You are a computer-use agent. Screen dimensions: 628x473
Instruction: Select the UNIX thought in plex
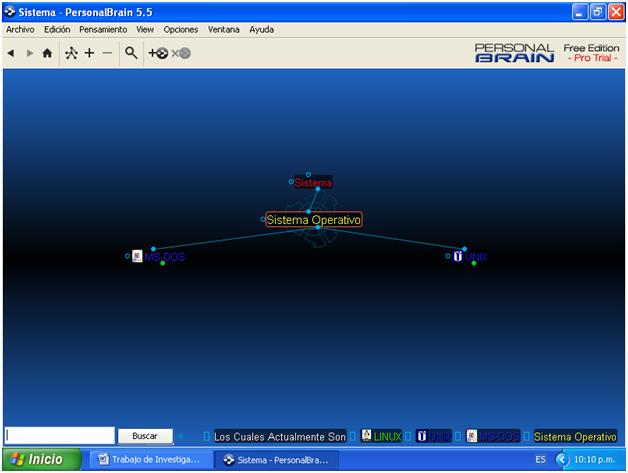tap(476, 257)
